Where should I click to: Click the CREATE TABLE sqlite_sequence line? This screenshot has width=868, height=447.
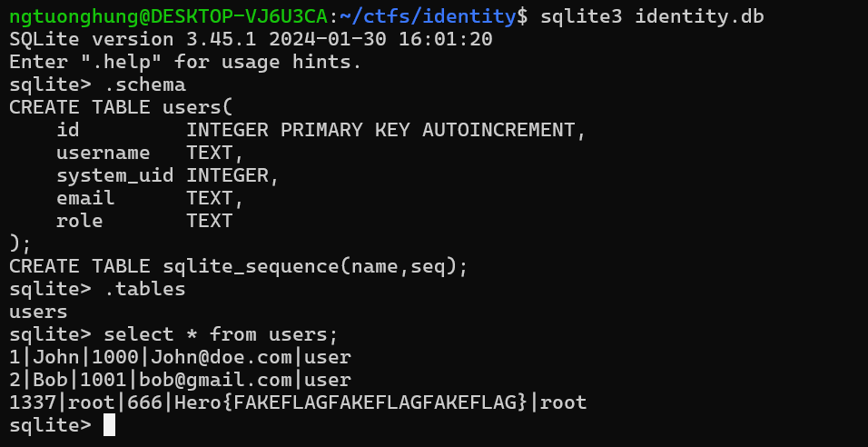(x=238, y=267)
